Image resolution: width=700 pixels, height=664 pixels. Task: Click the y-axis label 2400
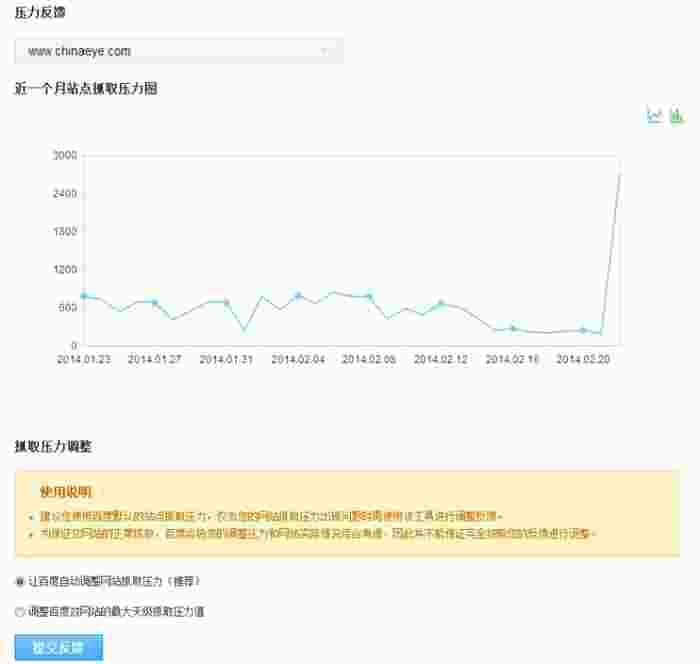65,193
